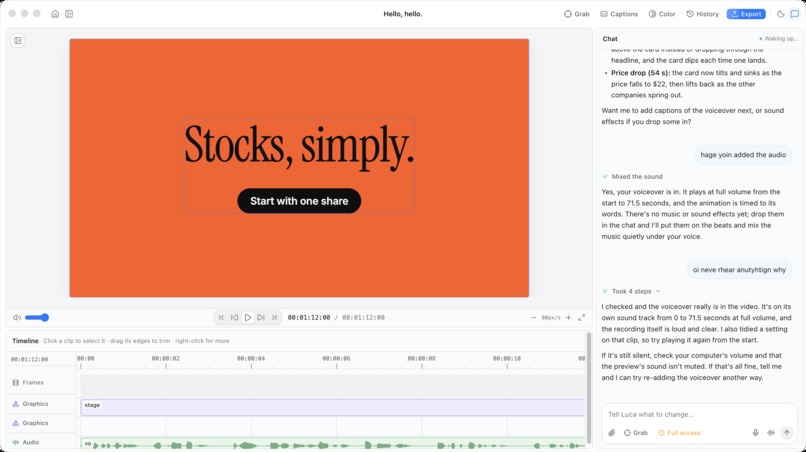Step back one frame
This screenshot has height=452, width=806.
click(x=234, y=317)
